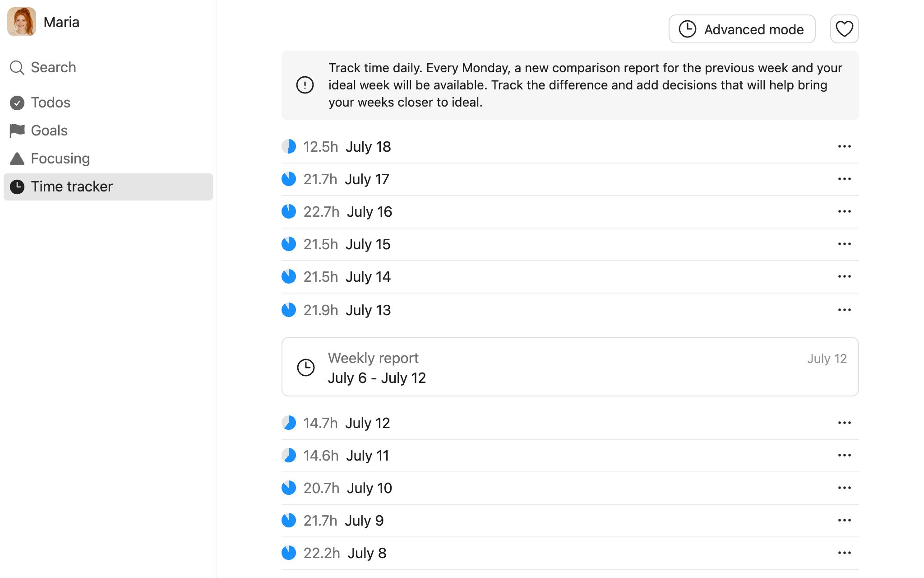Click the info exclamation icon in the banner

click(x=305, y=85)
